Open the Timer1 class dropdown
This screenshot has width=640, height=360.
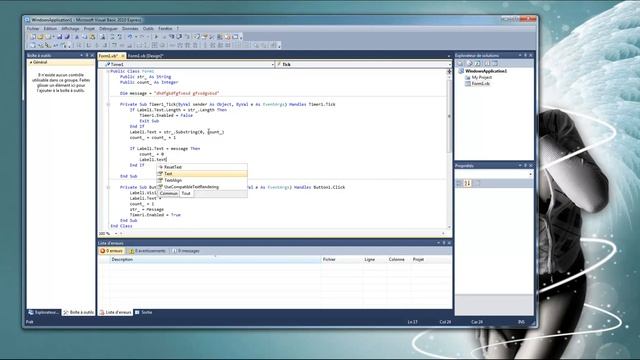coord(273,64)
